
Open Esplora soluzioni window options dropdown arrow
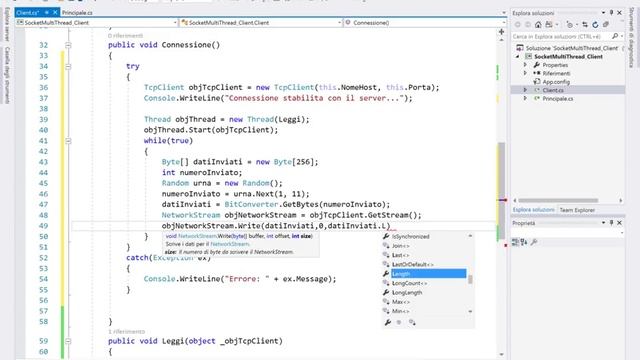click(603, 13)
